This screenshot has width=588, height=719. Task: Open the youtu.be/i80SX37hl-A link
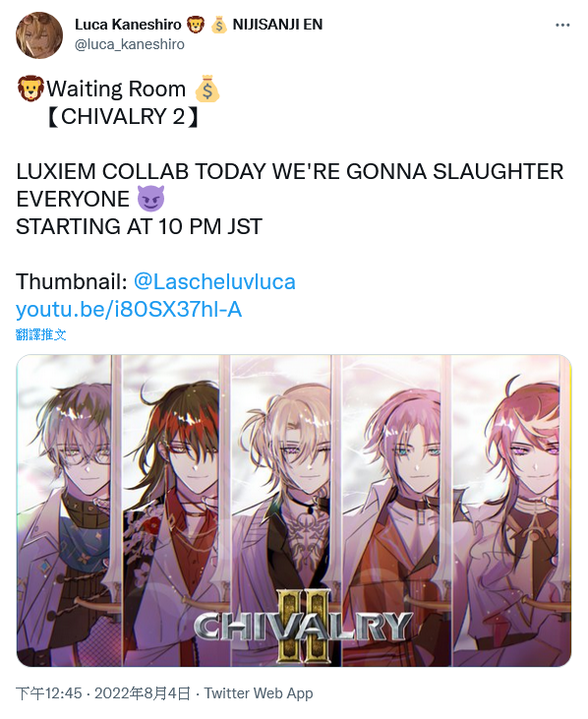tap(129, 309)
